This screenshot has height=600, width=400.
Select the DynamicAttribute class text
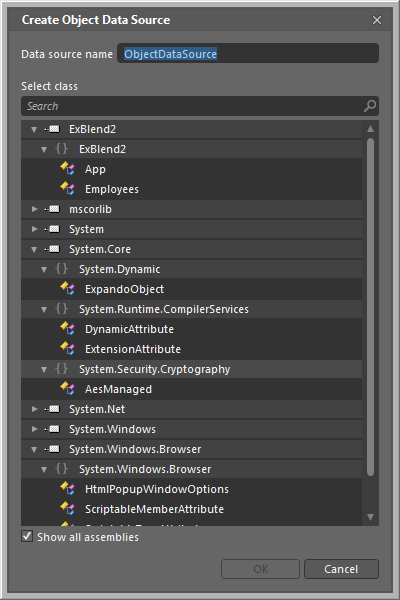click(x=129, y=329)
